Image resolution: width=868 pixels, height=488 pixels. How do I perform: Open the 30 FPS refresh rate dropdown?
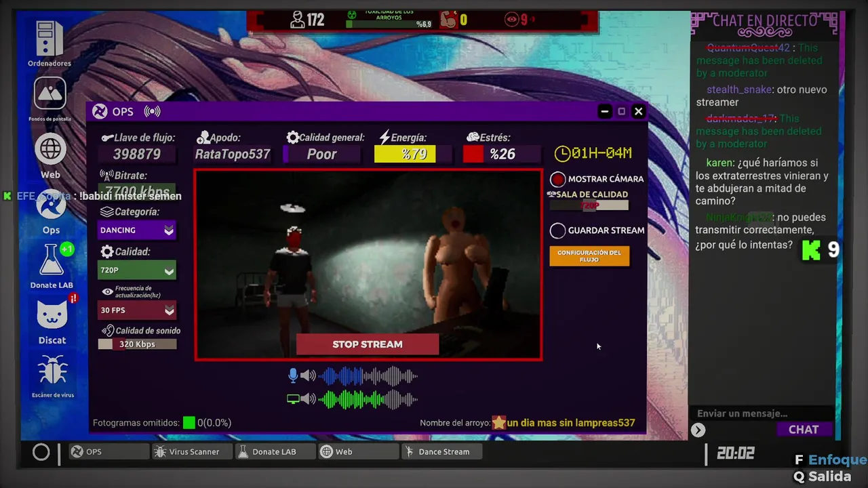(x=136, y=310)
